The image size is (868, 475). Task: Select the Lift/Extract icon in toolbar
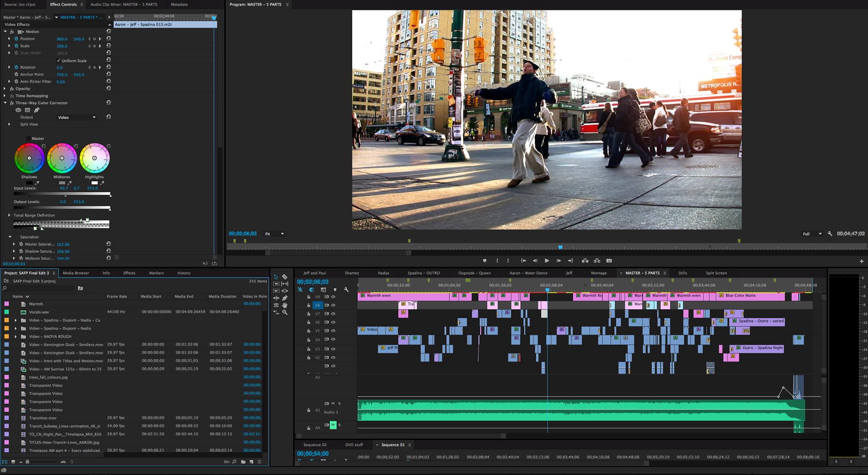[585, 261]
